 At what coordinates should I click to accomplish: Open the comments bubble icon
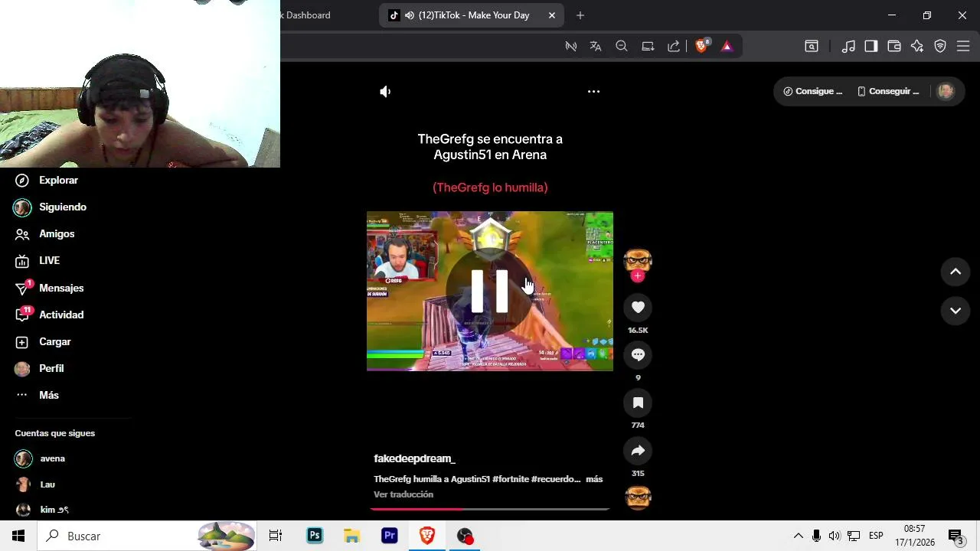[638, 355]
